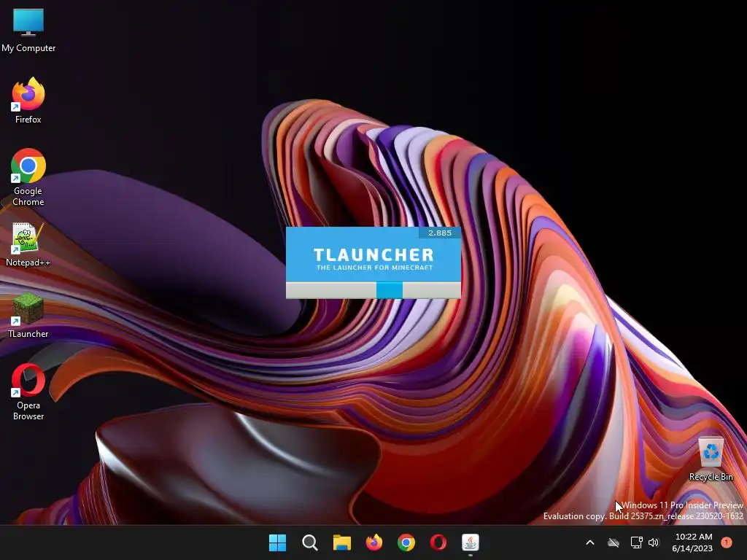Select the Firefox desktop shortcut
747x560 pixels.
coord(28,101)
